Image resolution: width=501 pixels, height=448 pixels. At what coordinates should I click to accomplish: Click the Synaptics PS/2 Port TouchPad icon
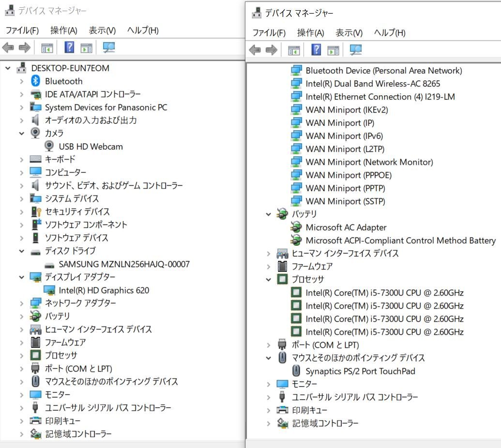[296, 371]
